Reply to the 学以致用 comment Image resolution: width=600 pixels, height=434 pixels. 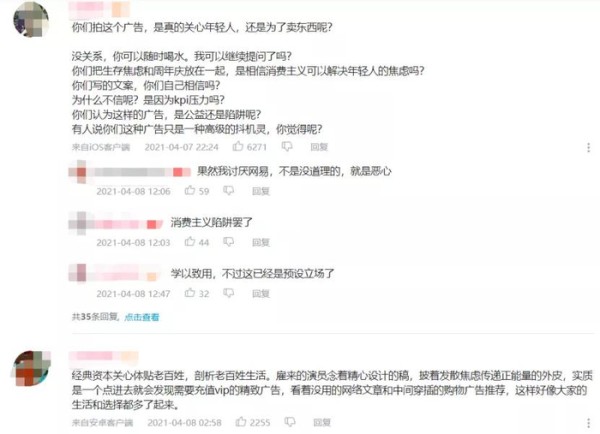[x=261, y=294]
